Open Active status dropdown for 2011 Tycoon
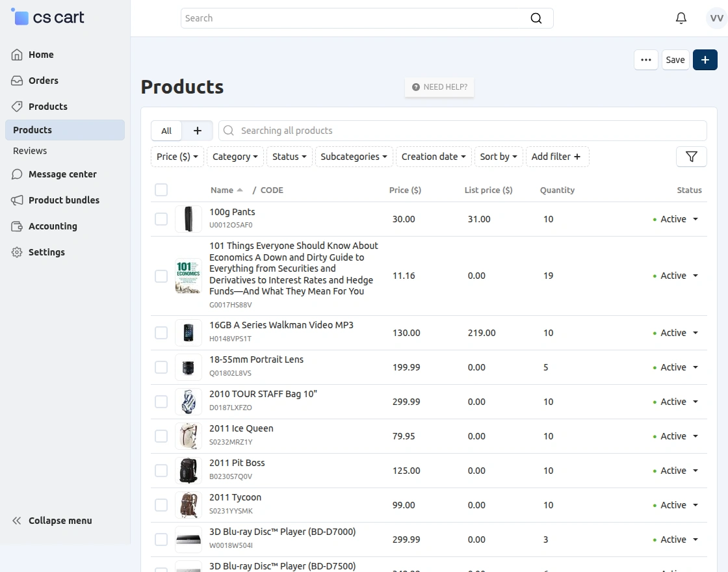The width and height of the screenshot is (728, 572). (676, 505)
